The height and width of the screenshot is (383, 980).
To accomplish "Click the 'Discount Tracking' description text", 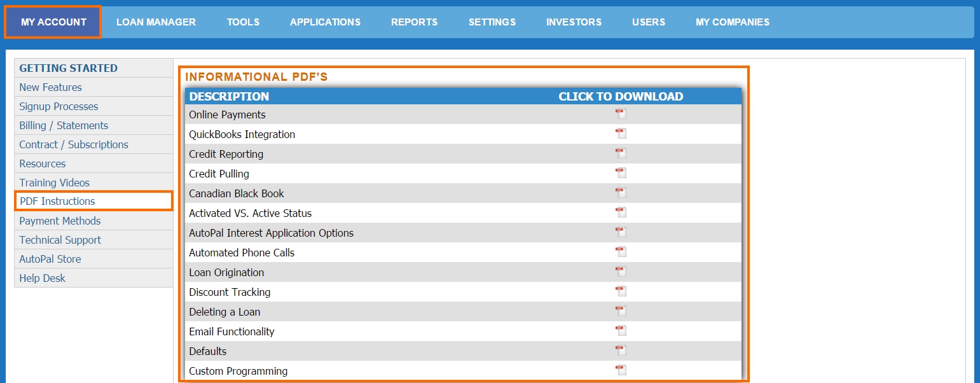I will click(x=230, y=292).
